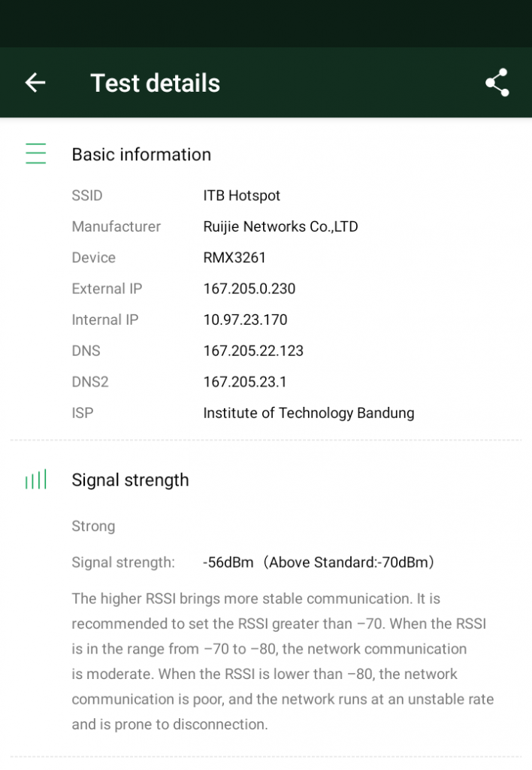The image size is (532, 770).
Task: Tap the SSID field label
Action: tap(87, 196)
